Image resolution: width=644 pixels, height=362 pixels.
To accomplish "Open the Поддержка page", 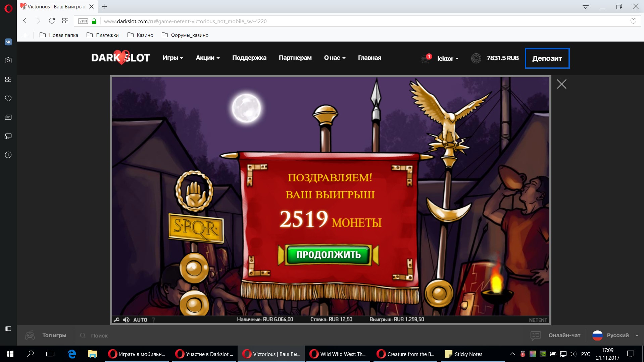I will pyautogui.click(x=249, y=58).
